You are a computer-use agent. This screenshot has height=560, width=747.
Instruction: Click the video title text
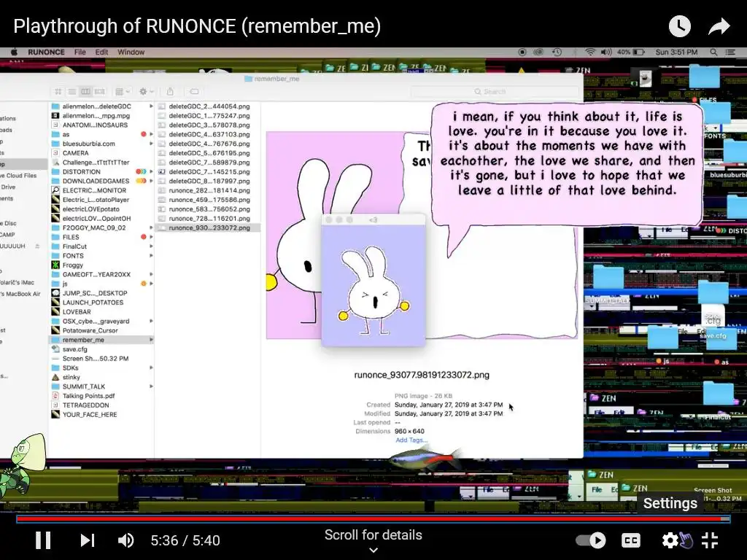[x=197, y=26]
